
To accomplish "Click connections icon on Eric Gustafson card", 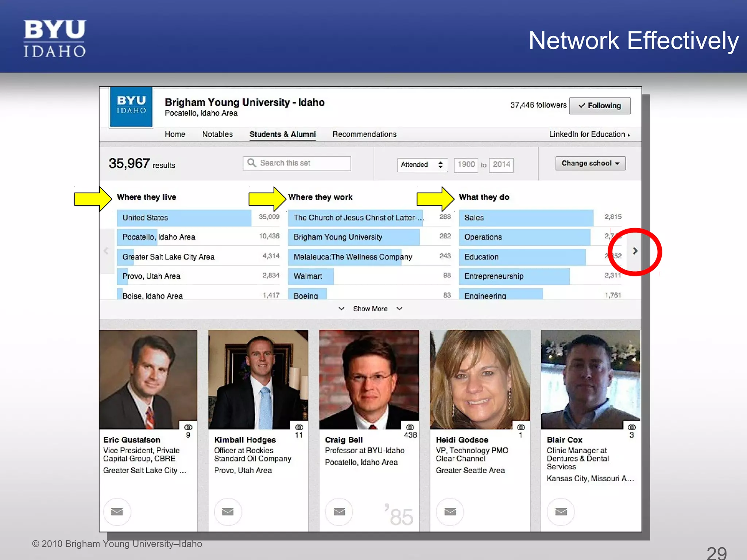I will pyautogui.click(x=188, y=427).
